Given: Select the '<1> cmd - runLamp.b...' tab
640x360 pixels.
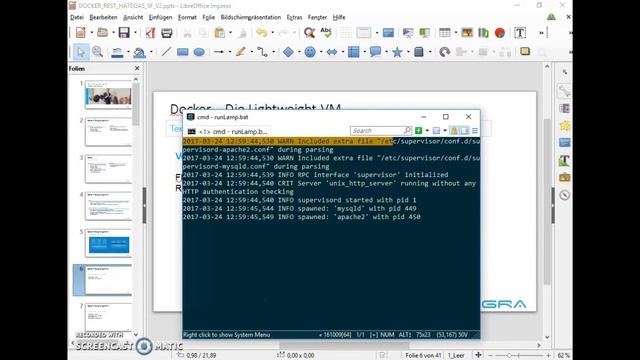Looking at the screenshot, I should click(x=228, y=131).
